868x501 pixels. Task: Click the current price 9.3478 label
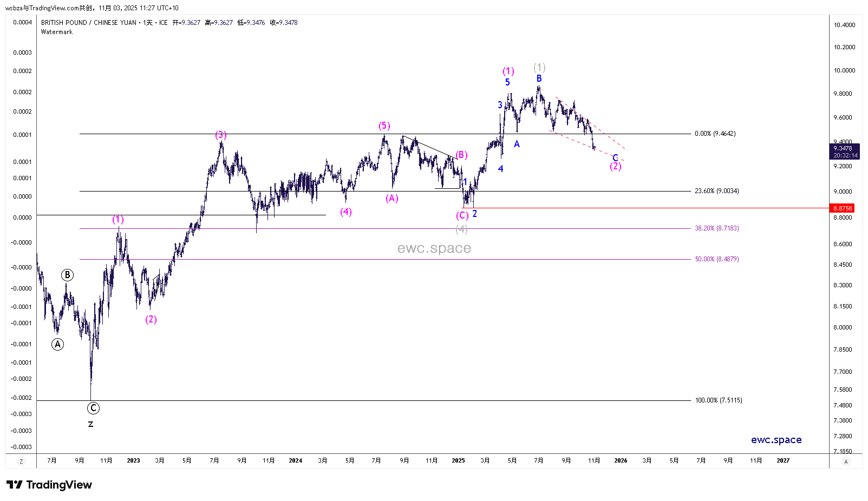[x=842, y=148]
